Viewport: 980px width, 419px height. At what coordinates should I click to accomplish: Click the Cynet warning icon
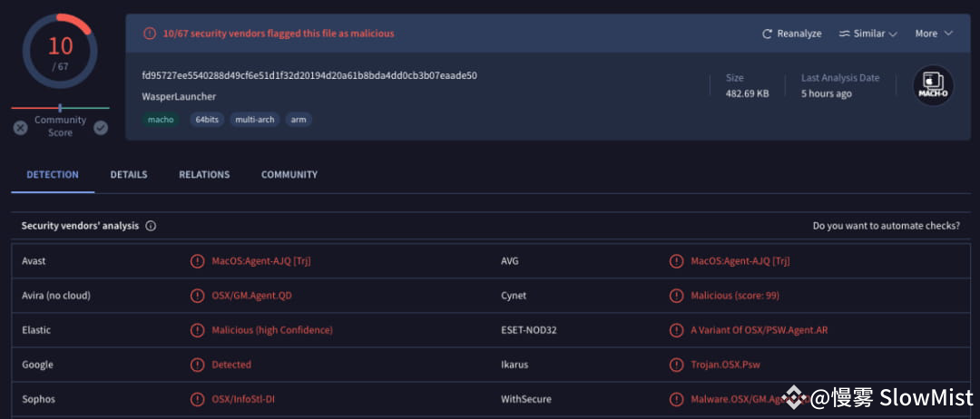tap(676, 296)
